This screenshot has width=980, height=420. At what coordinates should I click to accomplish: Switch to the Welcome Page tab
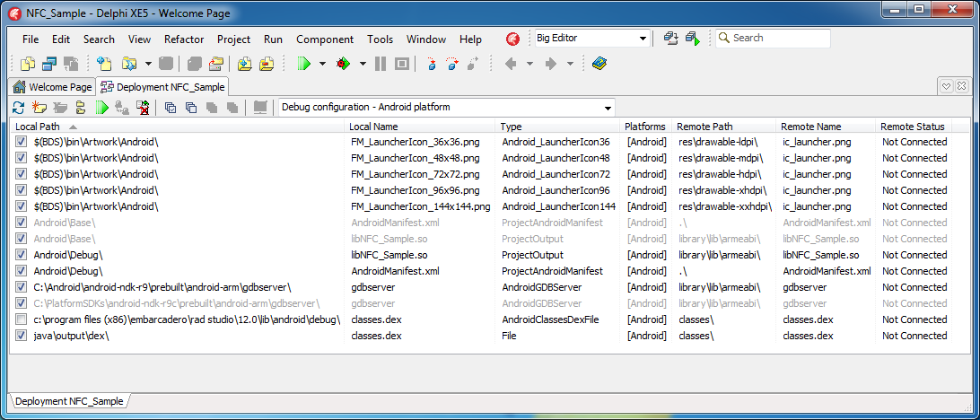[x=52, y=87]
